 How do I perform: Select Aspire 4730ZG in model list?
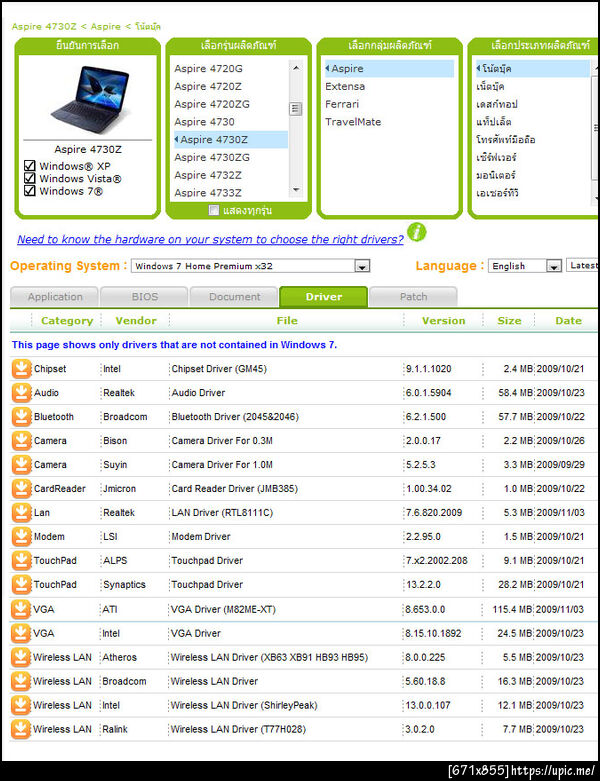212,157
